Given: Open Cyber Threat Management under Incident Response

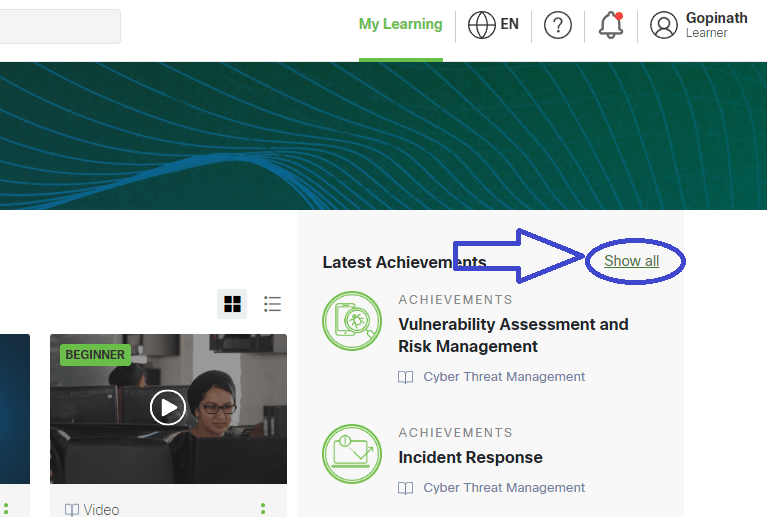Looking at the screenshot, I should (x=504, y=488).
